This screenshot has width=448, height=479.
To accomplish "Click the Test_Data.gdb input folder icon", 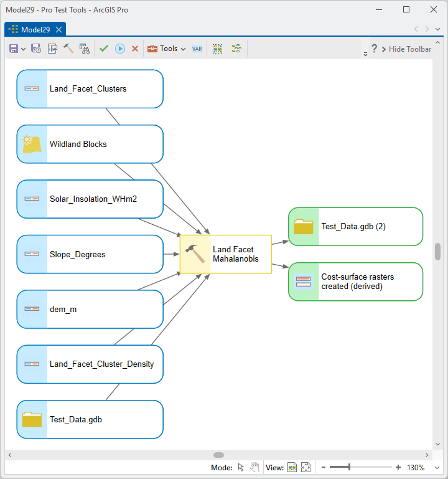I will pyautogui.click(x=32, y=419).
